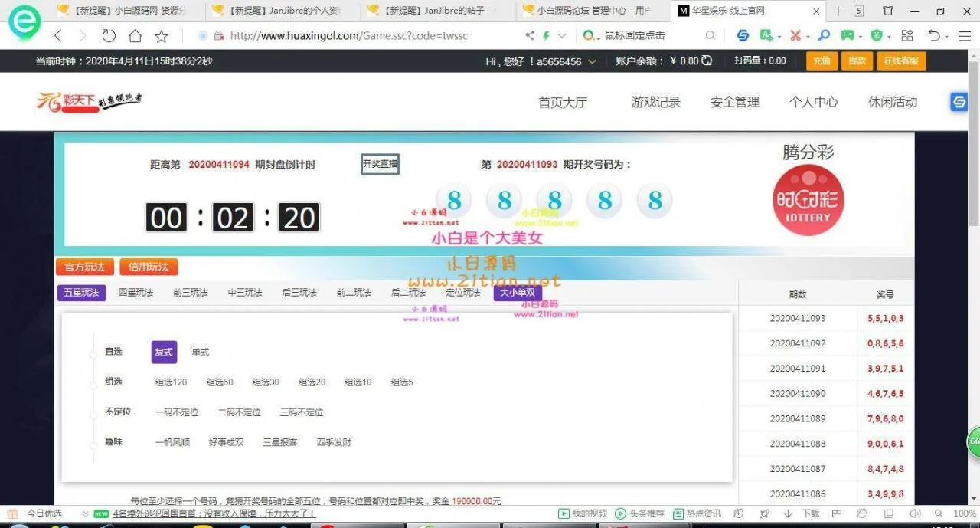980x528 pixels.
Task: Open 游戏记录 in navigation menu
Action: click(655, 102)
